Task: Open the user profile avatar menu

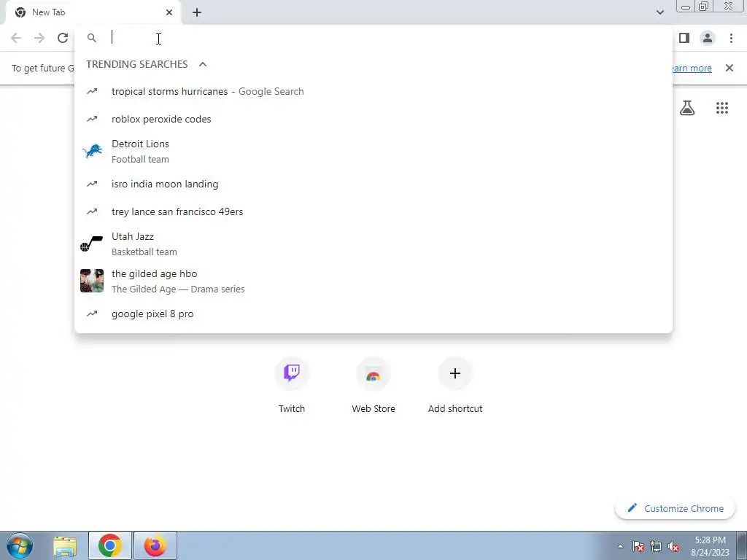Action: pos(708,38)
